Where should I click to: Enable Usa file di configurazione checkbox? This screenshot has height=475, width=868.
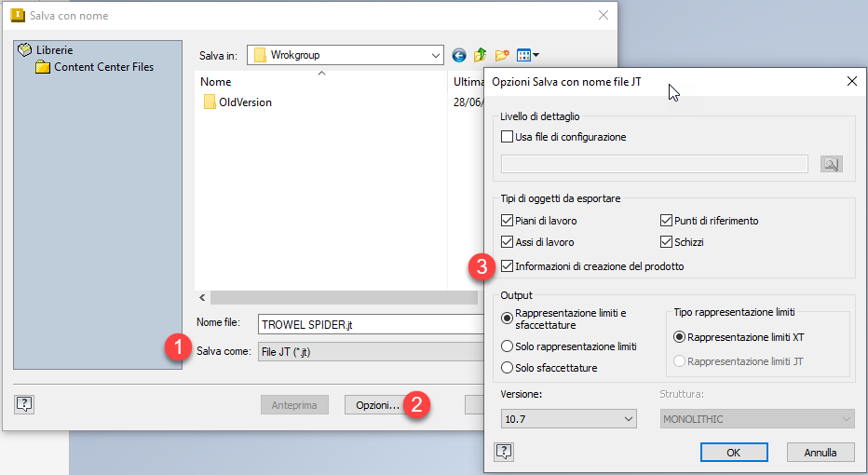coord(507,136)
